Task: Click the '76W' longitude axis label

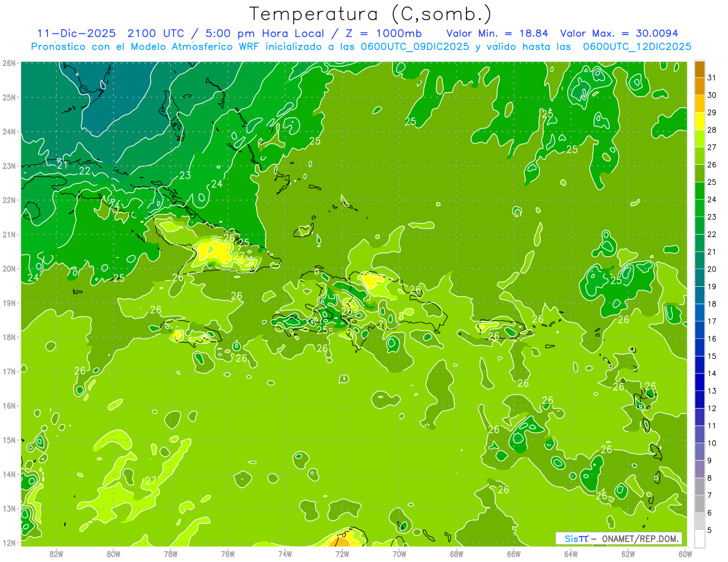Action: coord(228,554)
